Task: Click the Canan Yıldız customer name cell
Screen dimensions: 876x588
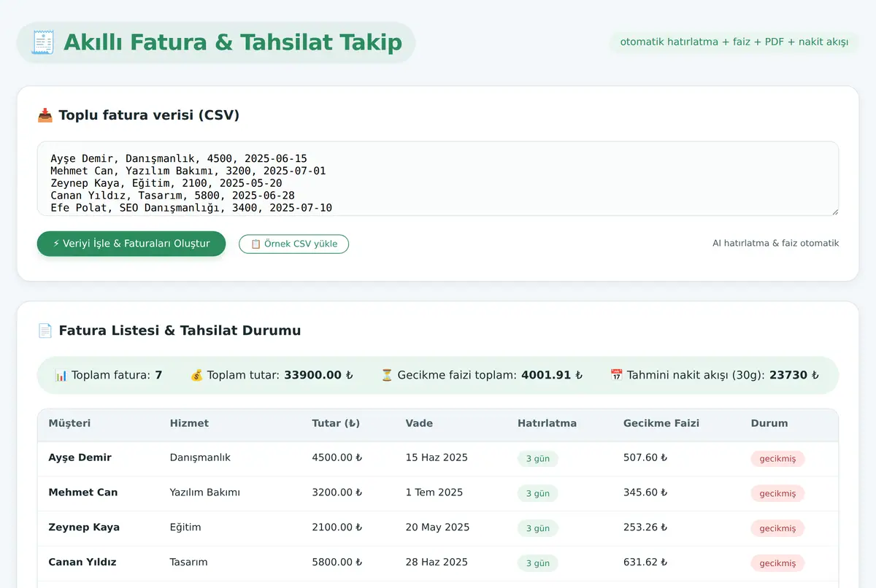Action: (82, 562)
